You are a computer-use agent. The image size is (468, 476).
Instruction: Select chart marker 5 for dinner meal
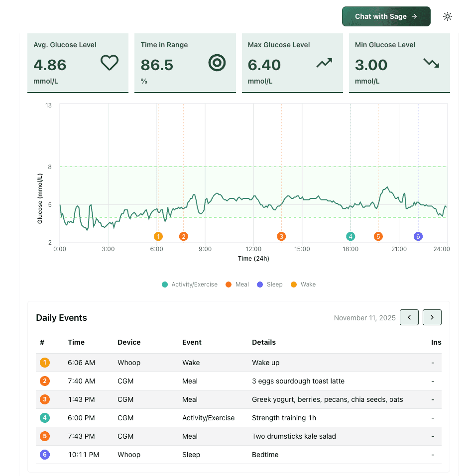378,236
